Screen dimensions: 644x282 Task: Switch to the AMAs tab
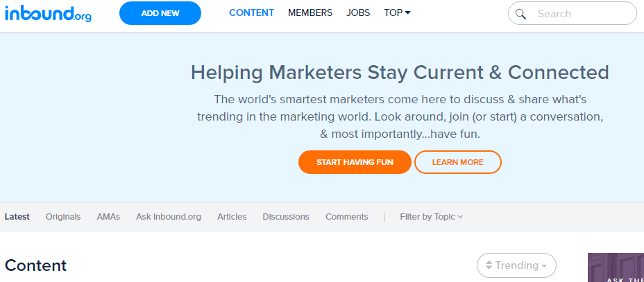click(x=108, y=217)
